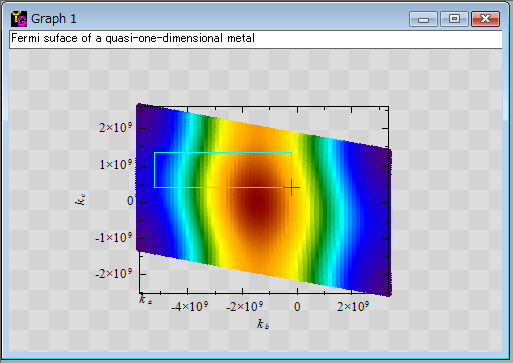Click the red-blue crosshair cursor on plot
Viewport: 513px width, 363px height.
tap(292, 187)
